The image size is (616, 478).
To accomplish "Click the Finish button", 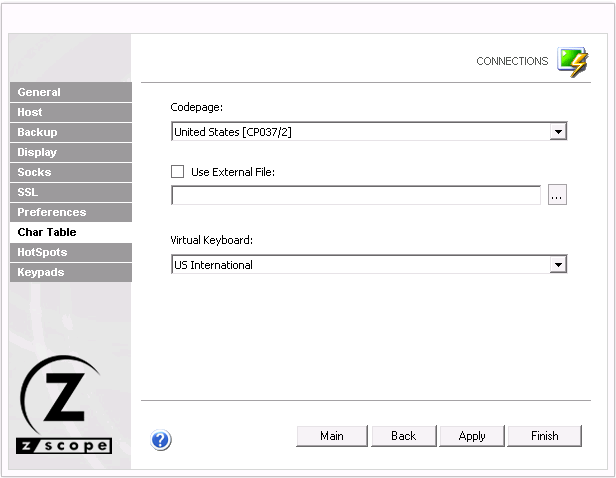I will click(544, 436).
